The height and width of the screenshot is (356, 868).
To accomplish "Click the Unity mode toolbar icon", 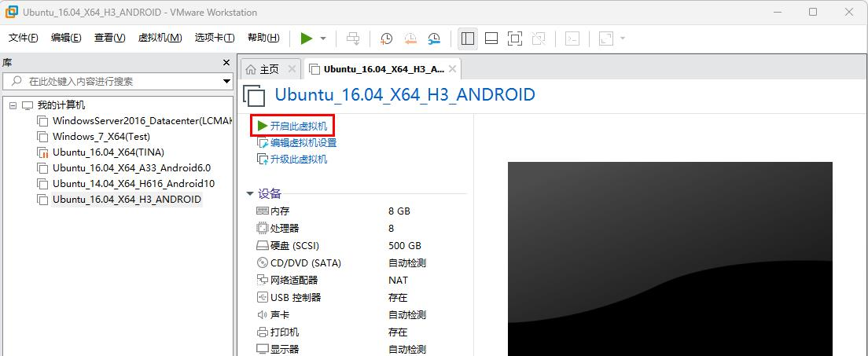I will (538, 39).
